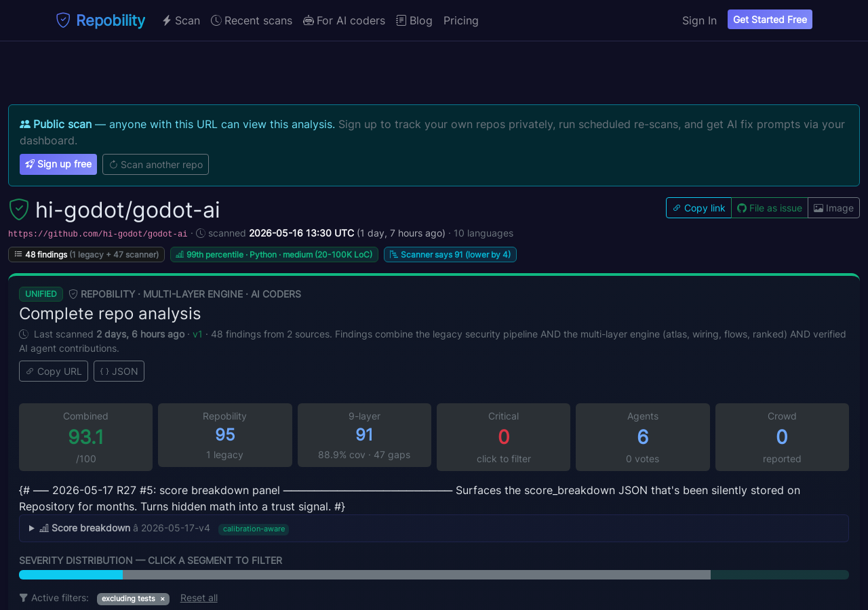Click Scan another repo button
The height and width of the screenshot is (610, 868).
155,164
